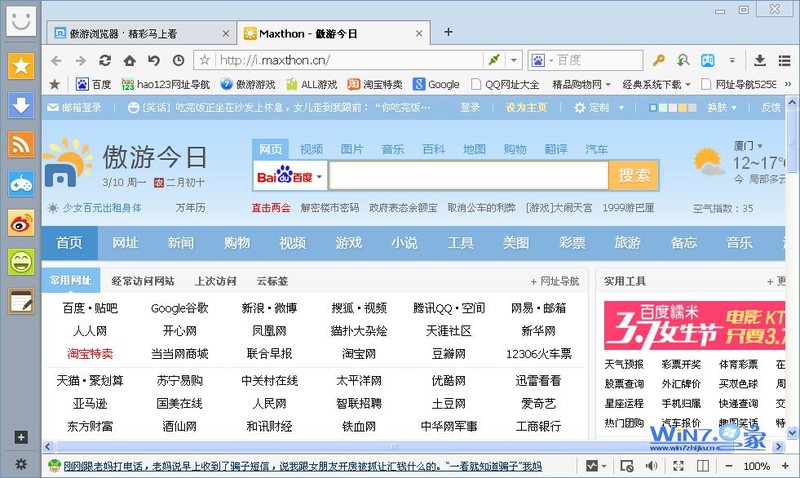Open the Downloads sidebar icon
The image size is (800, 478).
[21, 105]
